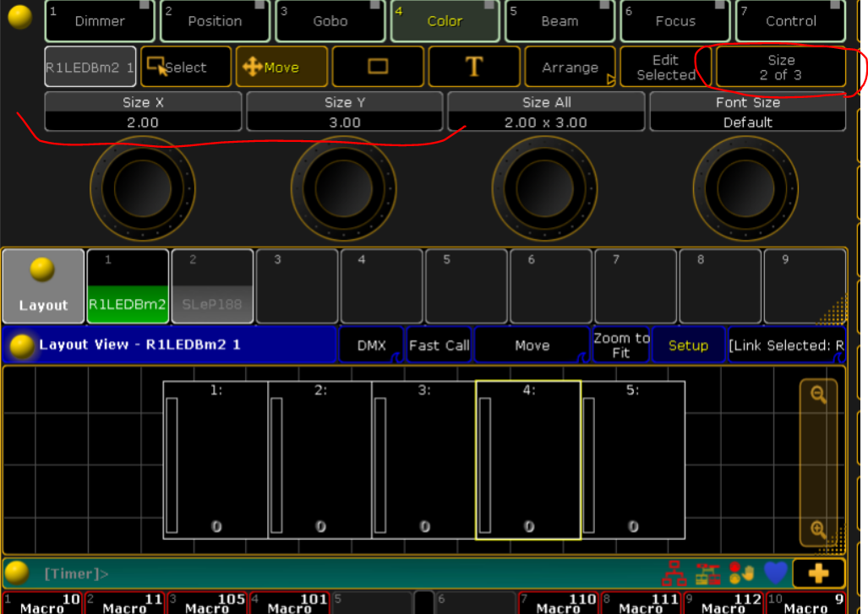The width and height of the screenshot is (868, 614).
Task: Open the Font Size Default field
Action: [x=747, y=111]
